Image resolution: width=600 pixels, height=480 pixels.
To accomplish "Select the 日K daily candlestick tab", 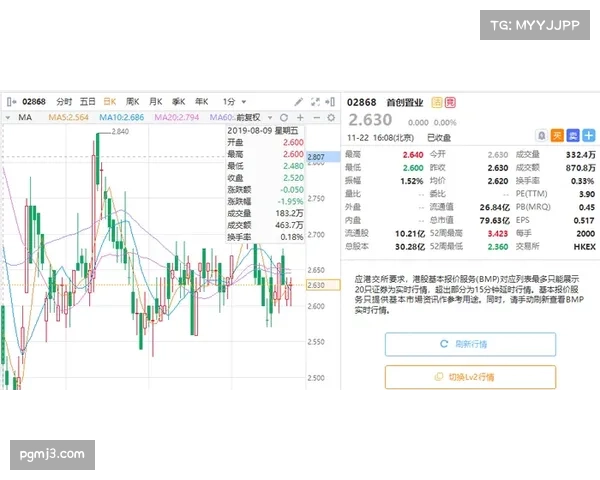I will tap(110, 102).
